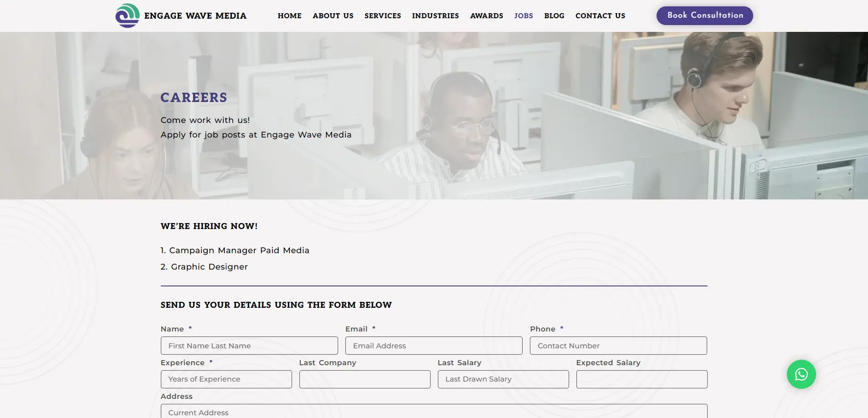Focus the Last Company input box

tap(365, 379)
